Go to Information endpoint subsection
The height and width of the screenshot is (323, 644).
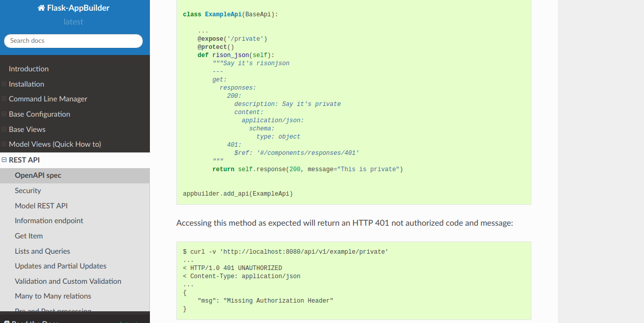tap(49, 221)
